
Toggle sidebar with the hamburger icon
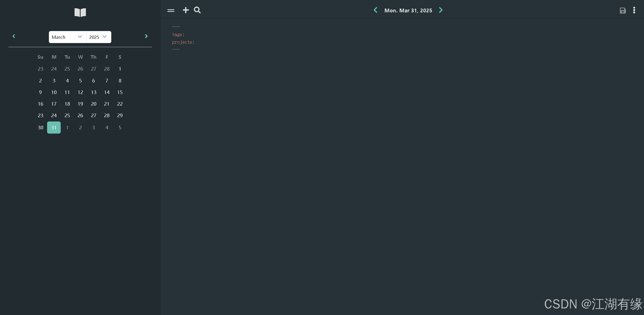(x=171, y=10)
